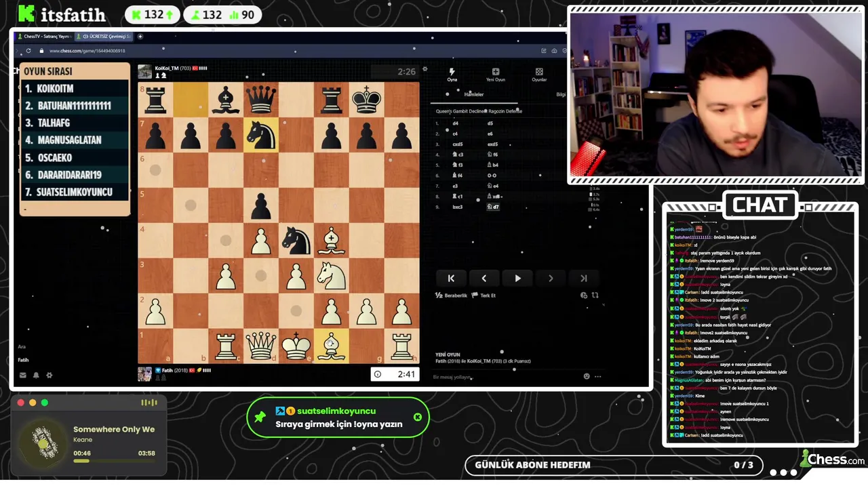Click BATUHAN1111111111 in queue list
The width and height of the screenshot is (868, 488).
tap(75, 106)
